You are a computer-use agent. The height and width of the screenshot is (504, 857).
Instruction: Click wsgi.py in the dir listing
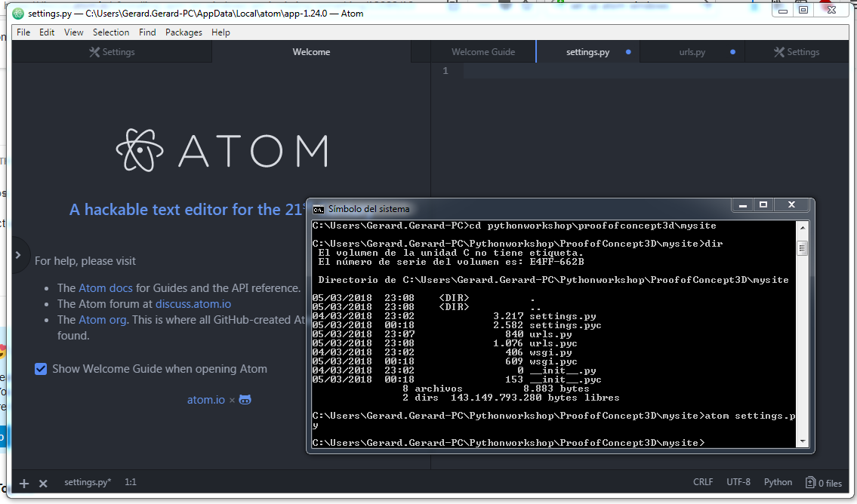click(550, 352)
